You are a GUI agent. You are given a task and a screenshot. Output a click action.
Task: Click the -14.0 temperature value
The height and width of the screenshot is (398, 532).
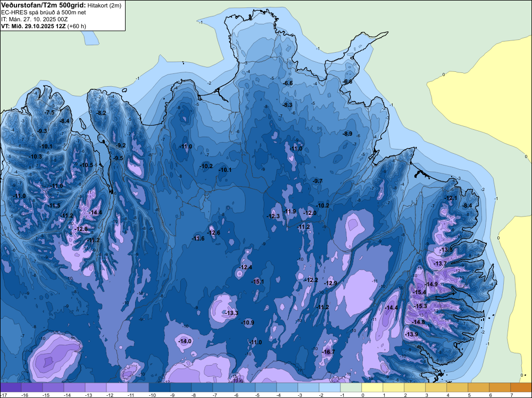(185, 341)
